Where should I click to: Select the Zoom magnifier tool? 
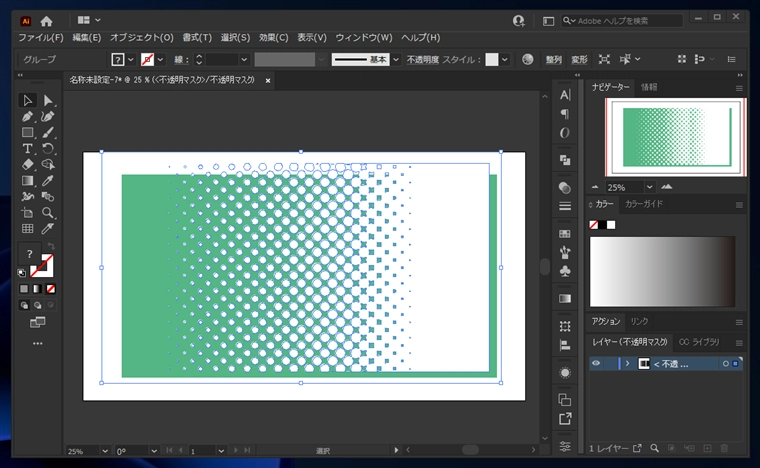point(48,213)
